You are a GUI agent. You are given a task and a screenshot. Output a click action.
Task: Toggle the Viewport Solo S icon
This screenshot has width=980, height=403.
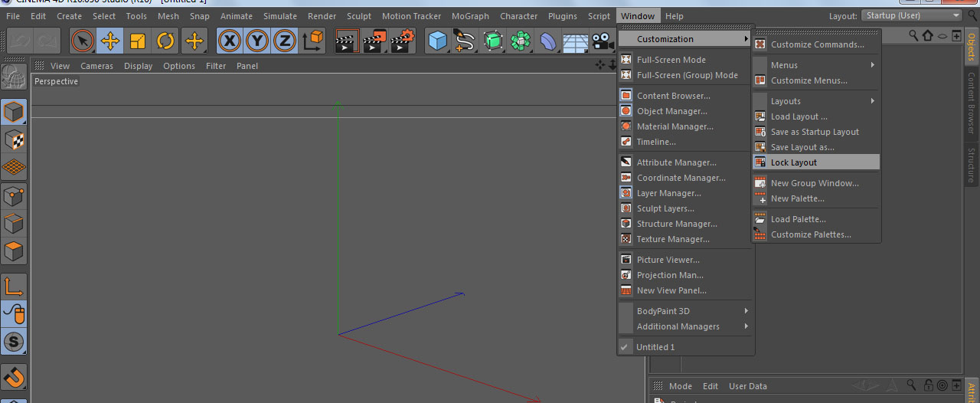coord(14,342)
